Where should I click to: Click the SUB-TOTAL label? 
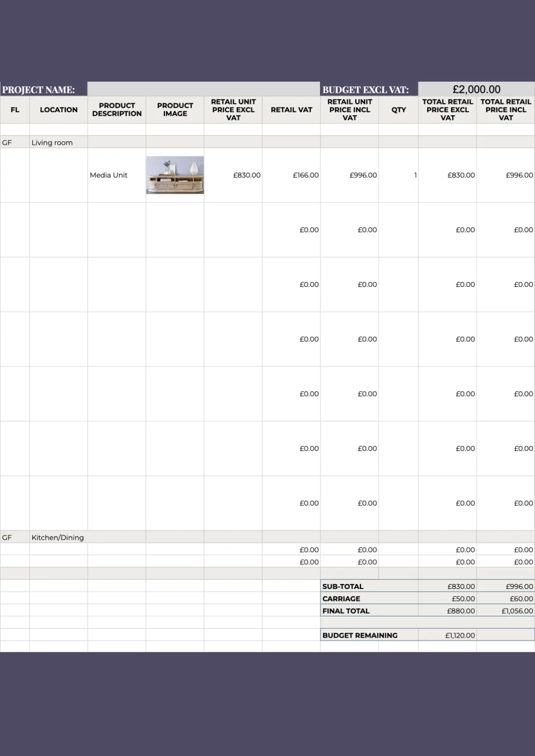click(343, 586)
